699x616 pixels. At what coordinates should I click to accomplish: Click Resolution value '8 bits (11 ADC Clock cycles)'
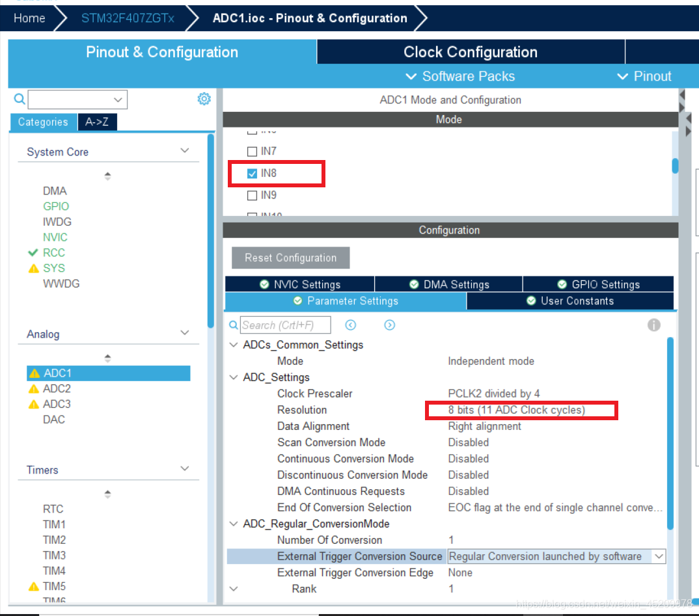tap(517, 410)
